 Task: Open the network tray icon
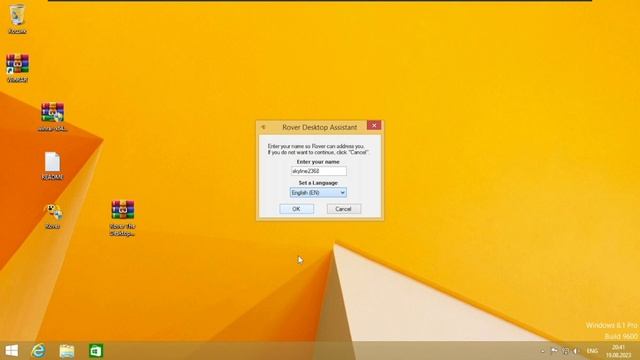tap(565, 351)
